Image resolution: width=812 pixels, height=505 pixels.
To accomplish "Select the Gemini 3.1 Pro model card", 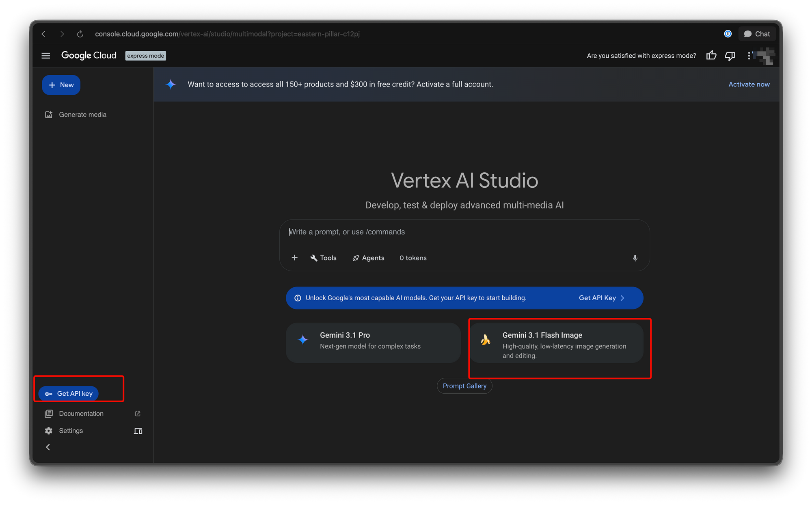I will [x=373, y=342].
